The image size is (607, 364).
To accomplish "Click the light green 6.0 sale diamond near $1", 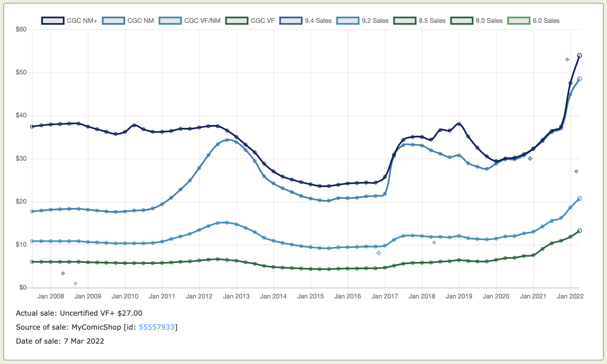I will pyautogui.click(x=75, y=283).
